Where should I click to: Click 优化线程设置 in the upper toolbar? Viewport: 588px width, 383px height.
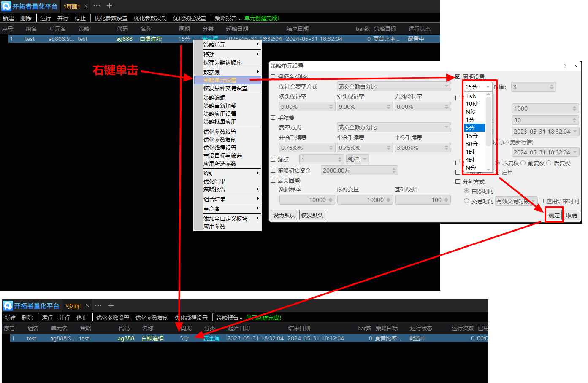click(190, 18)
